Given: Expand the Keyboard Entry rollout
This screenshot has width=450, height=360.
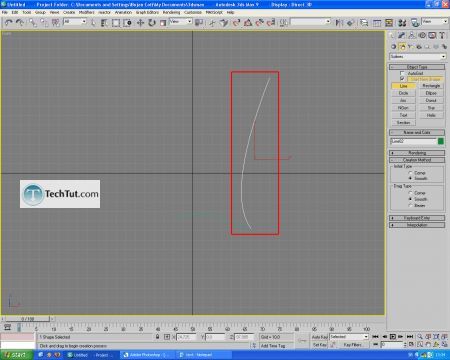Looking at the screenshot, I should 417,218.
